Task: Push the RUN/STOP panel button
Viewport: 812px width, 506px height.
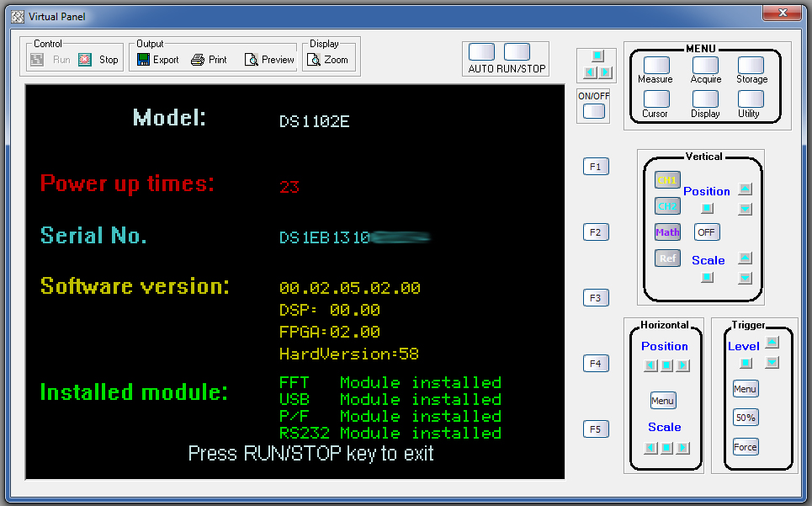Action: tap(517, 52)
